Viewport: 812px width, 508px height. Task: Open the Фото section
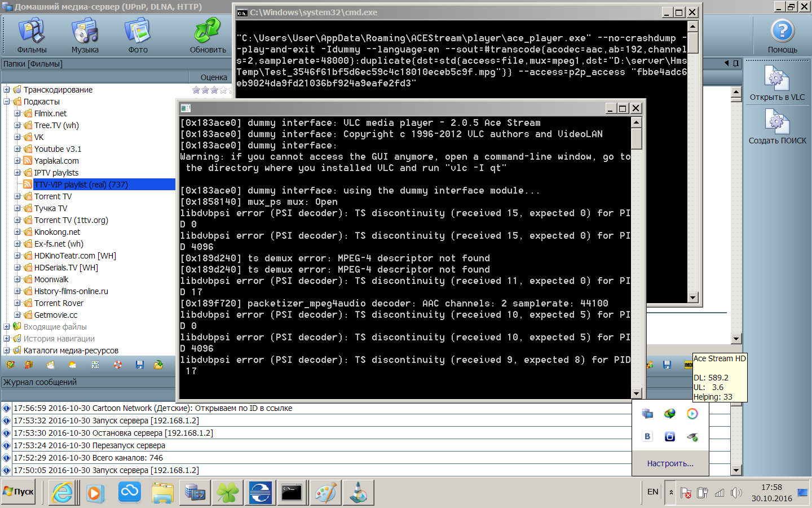point(138,35)
